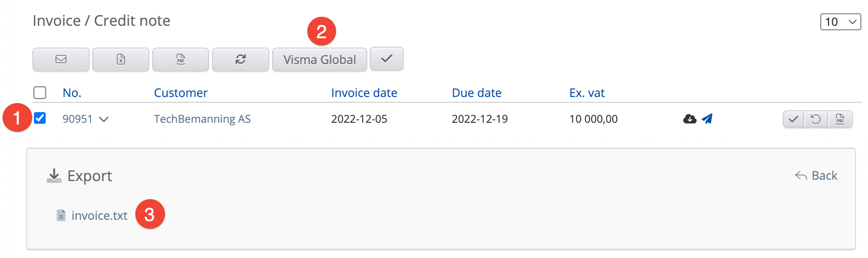Click the paper plane send icon
Image resolution: width=868 pixels, height=258 pixels.
[707, 119]
